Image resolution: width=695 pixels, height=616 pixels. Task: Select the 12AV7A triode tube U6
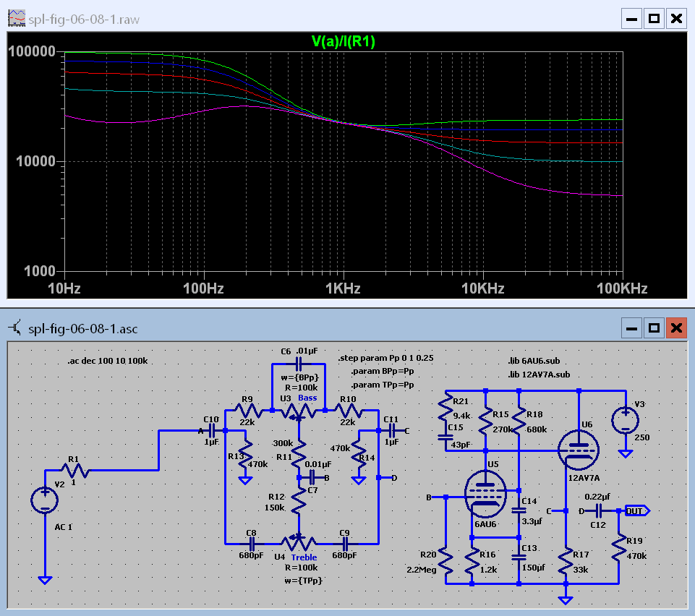click(x=578, y=449)
